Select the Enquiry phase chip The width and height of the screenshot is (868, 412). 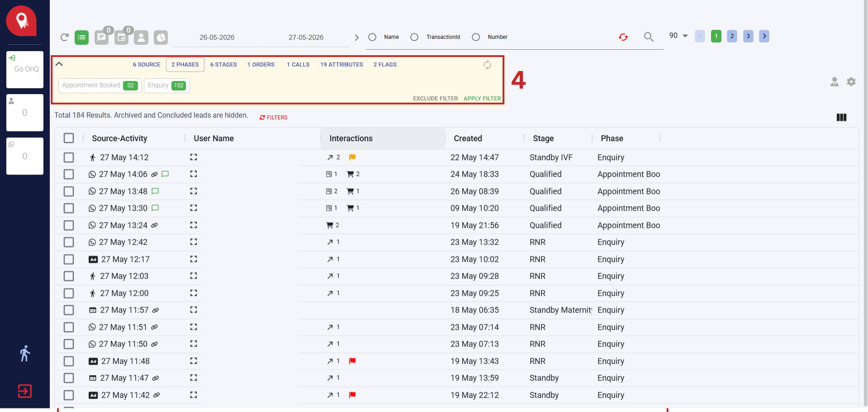tap(167, 85)
